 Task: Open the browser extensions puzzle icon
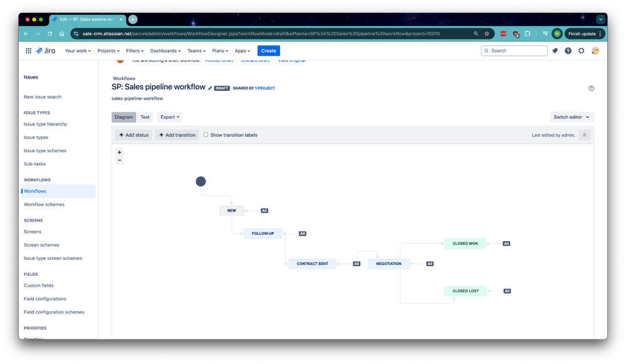click(x=528, y=34)
